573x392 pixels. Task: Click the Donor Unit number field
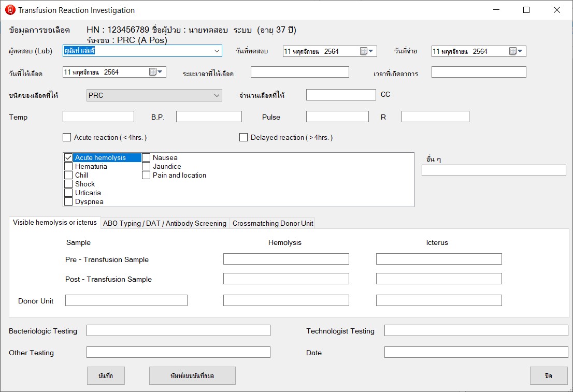pyautogui.click(x=126, y=300)
